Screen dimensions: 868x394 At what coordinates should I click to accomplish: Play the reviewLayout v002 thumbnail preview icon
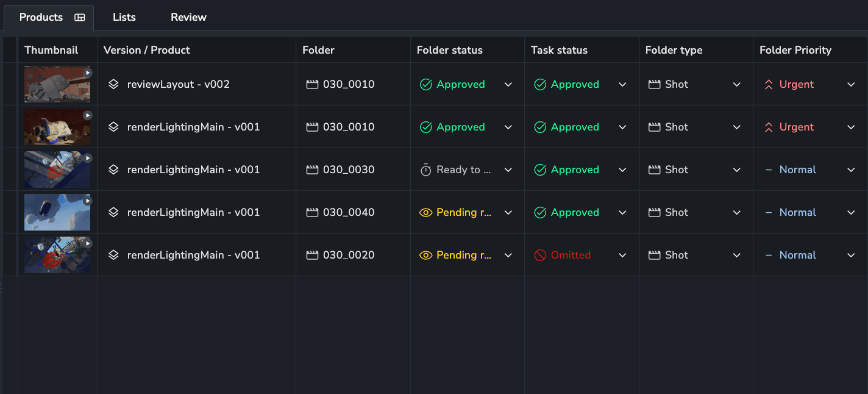click(x=88, y=73)
